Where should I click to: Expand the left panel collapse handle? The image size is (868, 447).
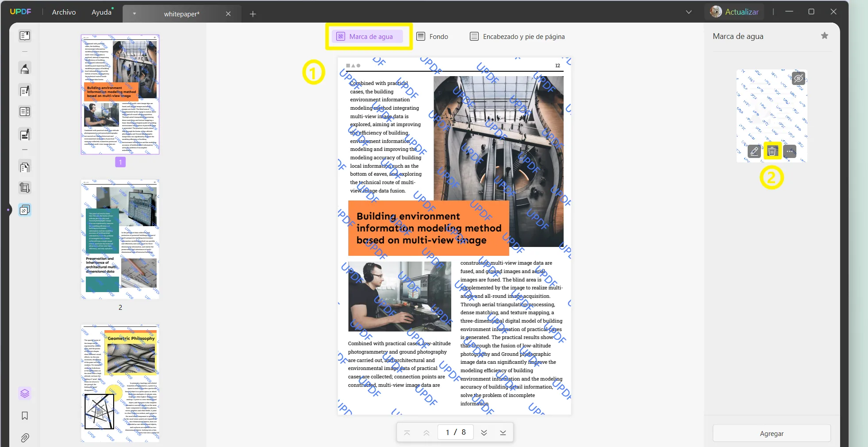point(8,210)
